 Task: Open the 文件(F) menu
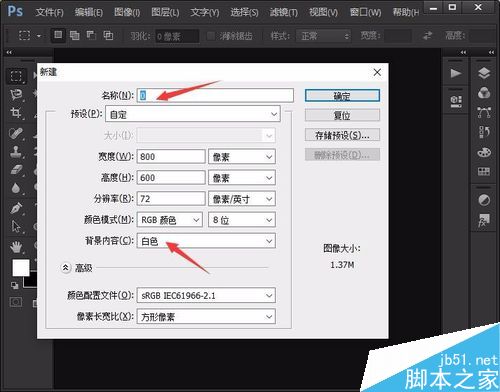(x=49, y=12)
